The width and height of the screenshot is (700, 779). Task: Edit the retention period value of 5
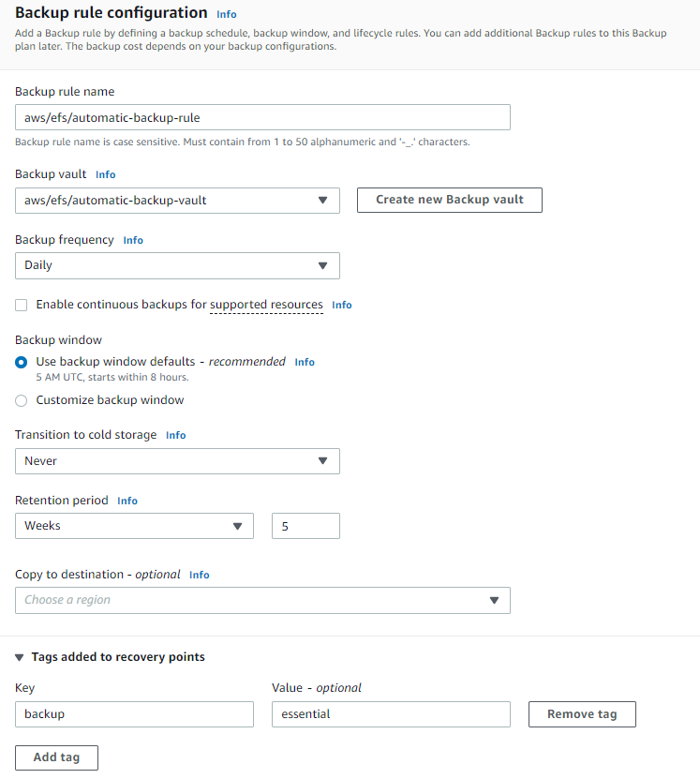pyautogui.click(x=305, y=526)
